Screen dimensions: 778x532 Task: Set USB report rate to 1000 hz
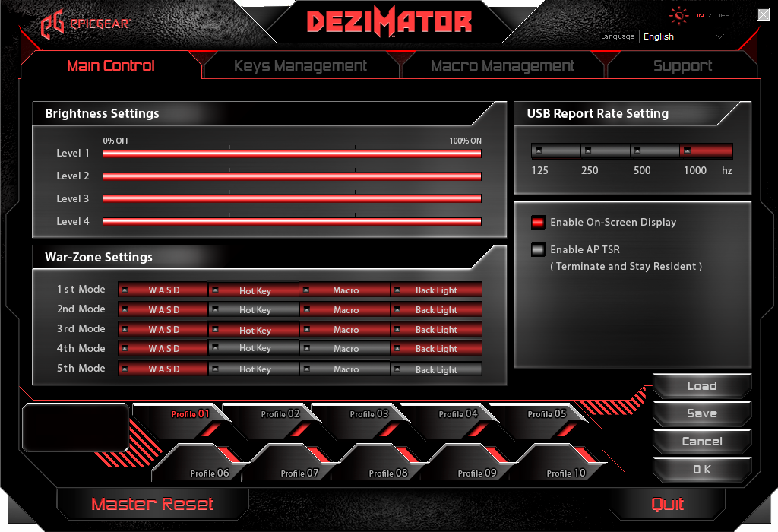[706, 151]
